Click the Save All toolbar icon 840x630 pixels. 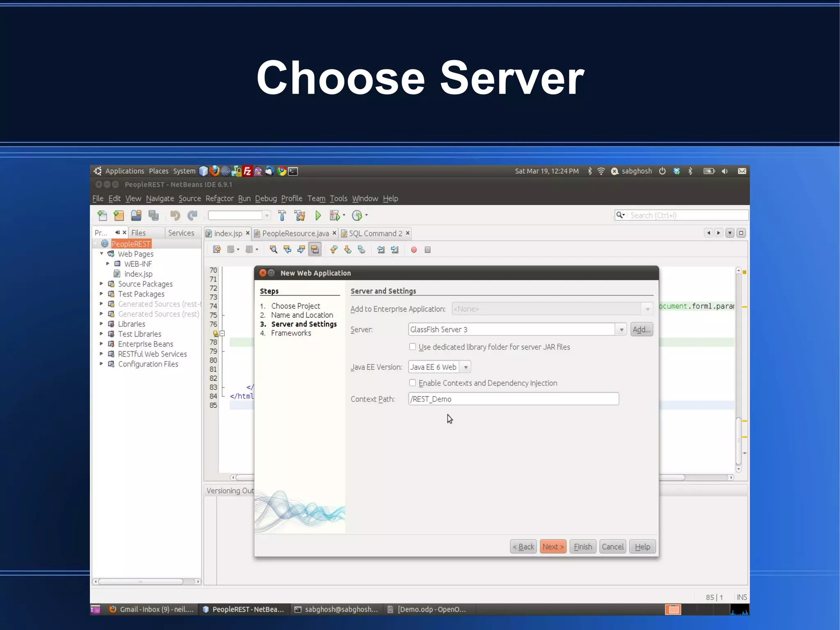tap(154, 215)
